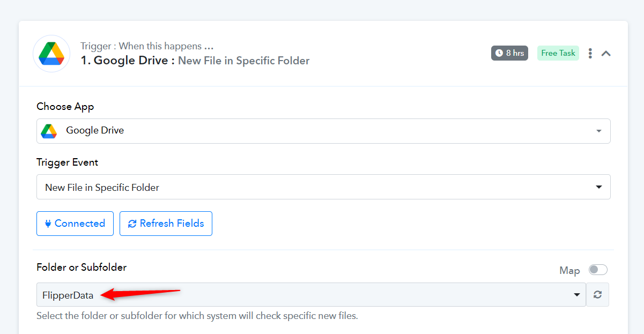Collapse the trigger step with the chevron

(x=606, y=53)
